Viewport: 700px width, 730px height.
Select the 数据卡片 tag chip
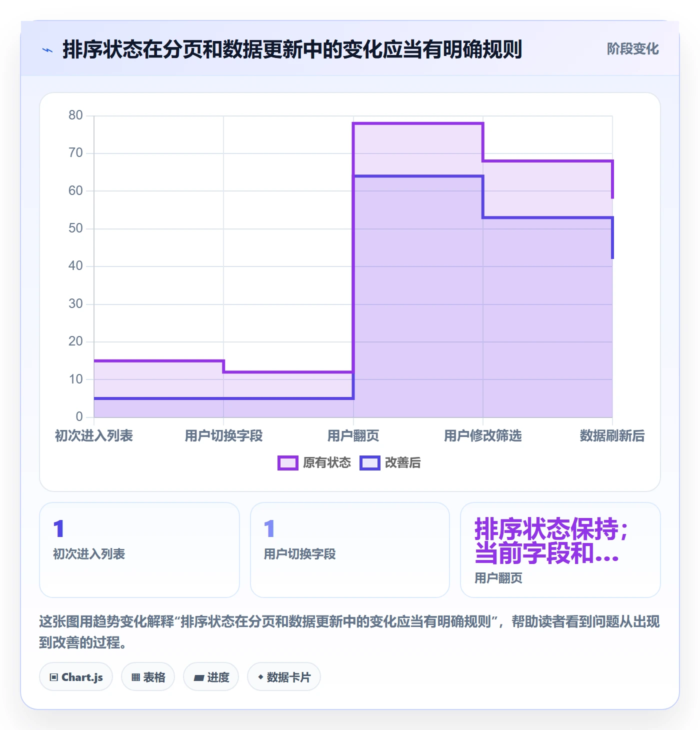pyautogui.click(x=284, y=677)
